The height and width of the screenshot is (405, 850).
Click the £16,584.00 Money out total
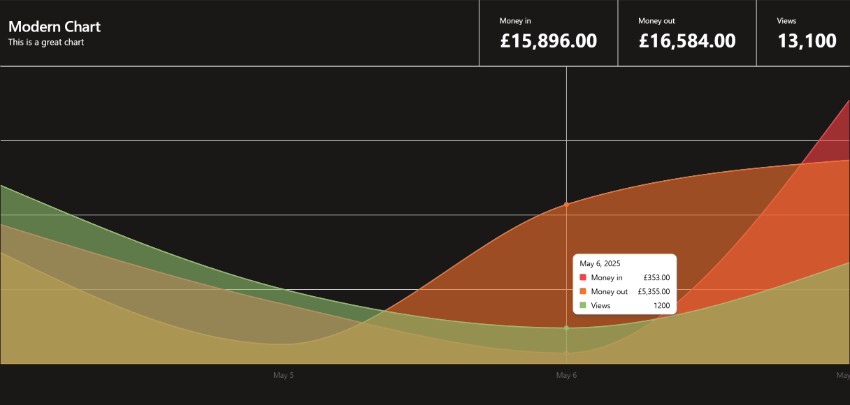(687, 41)
